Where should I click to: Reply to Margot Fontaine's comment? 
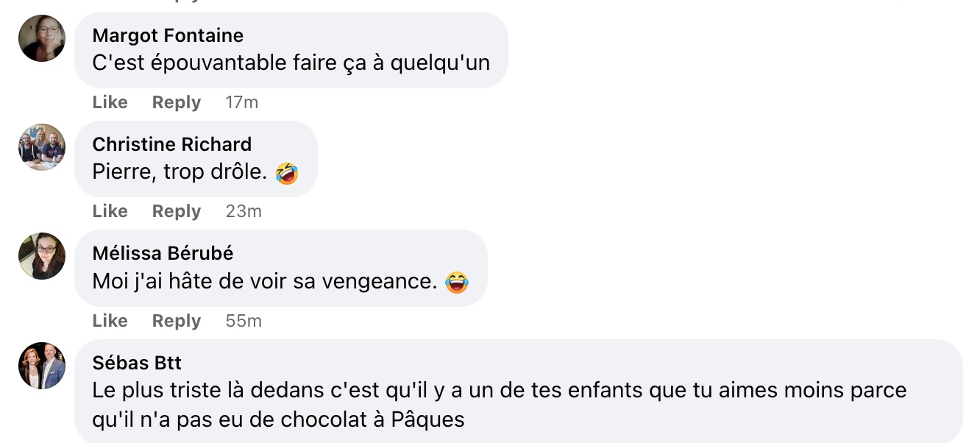(177, 102)
